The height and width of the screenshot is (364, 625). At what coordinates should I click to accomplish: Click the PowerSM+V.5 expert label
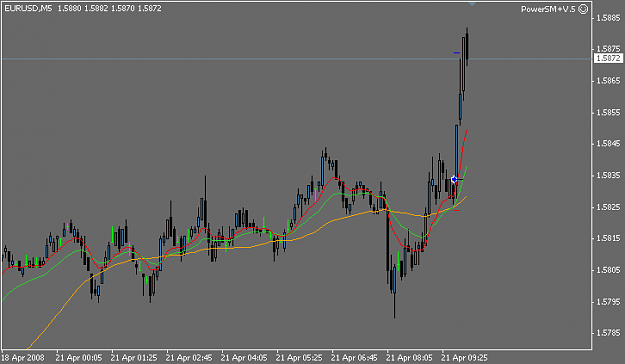(548, 9)
